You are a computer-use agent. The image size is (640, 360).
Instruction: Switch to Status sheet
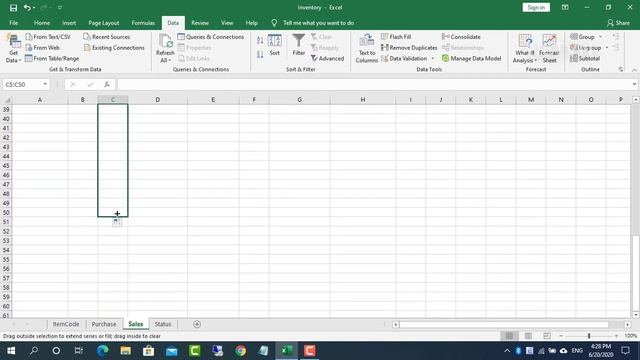pos(163,324)
